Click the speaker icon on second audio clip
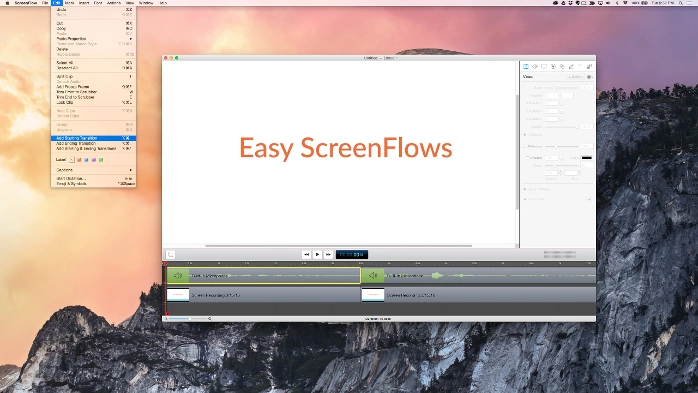This screenshot has width=698, height=393. tap(373, 276)
